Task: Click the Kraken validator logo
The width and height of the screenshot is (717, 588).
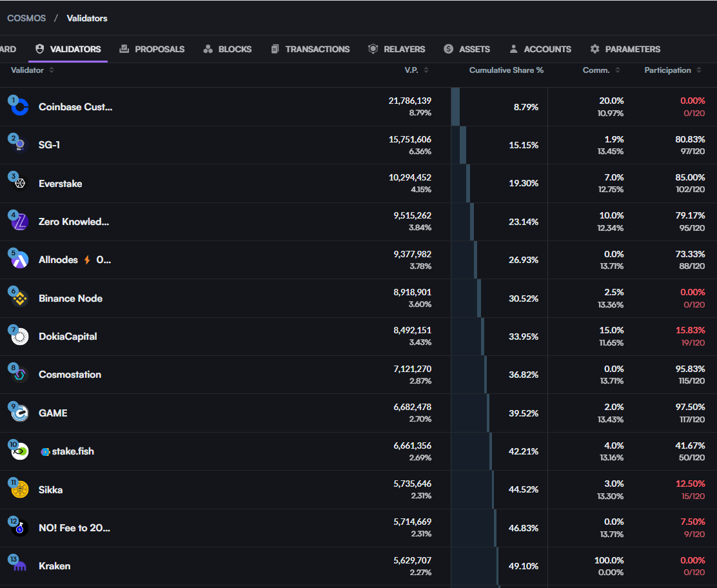Action: [x=19, y=567]
